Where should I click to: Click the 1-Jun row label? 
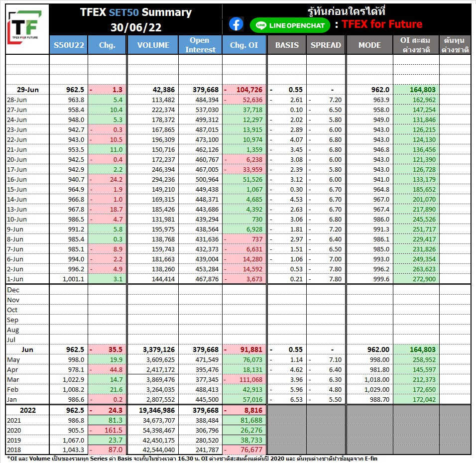pos(15,279)
